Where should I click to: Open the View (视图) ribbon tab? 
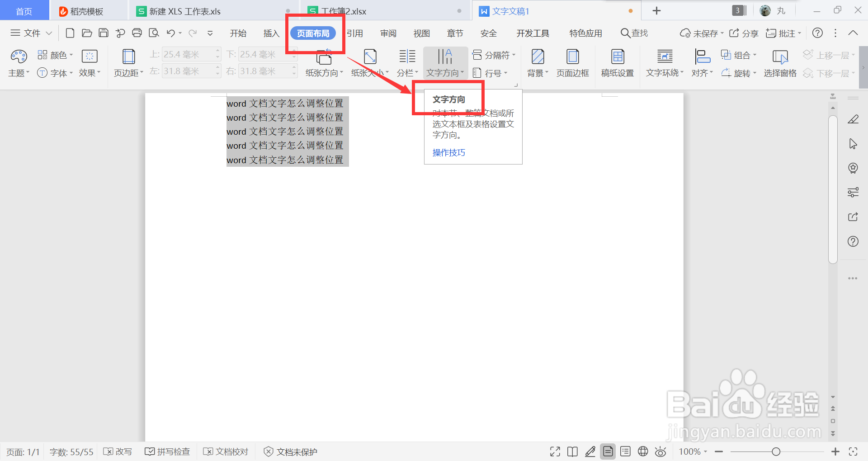point(422,33)
